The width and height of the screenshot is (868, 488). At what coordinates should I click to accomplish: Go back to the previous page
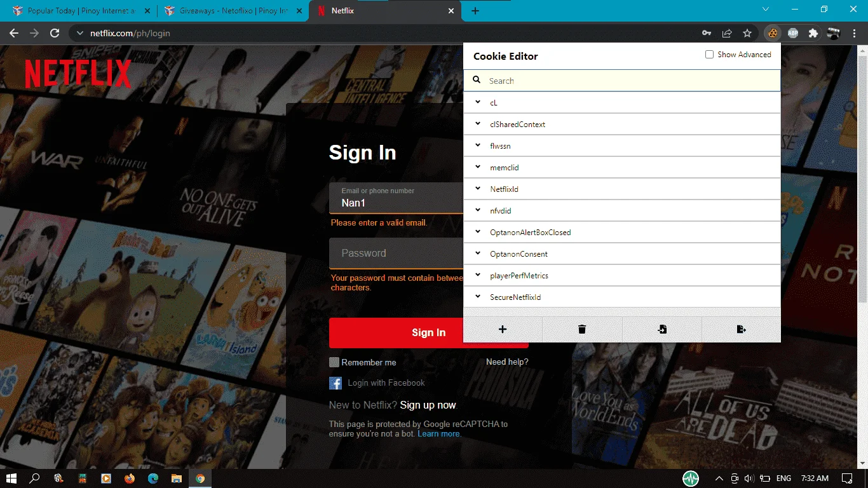(14, 33)
